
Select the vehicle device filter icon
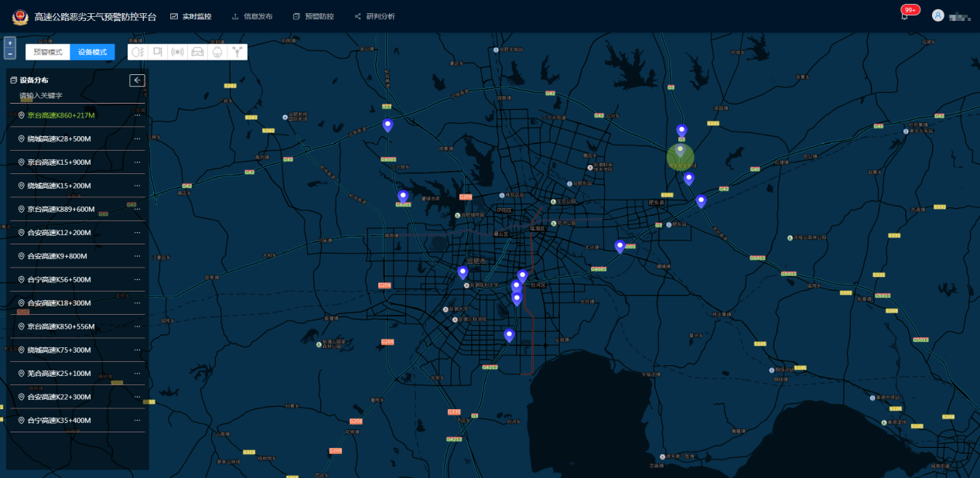pos(198,52)
